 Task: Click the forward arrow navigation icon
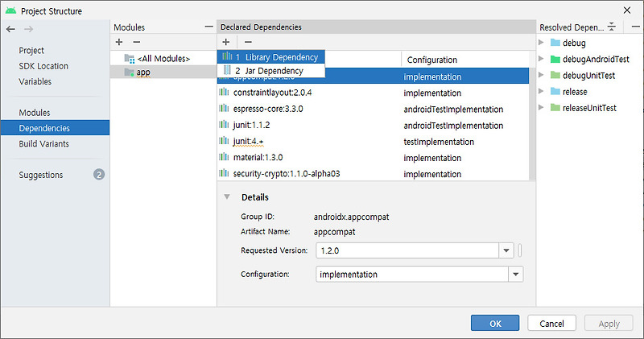(x=28, y=29)
